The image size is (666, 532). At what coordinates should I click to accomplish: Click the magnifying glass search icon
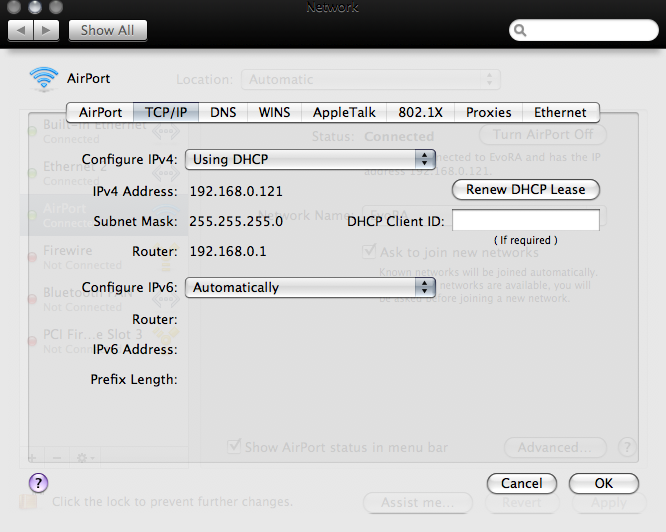(520, 30)
